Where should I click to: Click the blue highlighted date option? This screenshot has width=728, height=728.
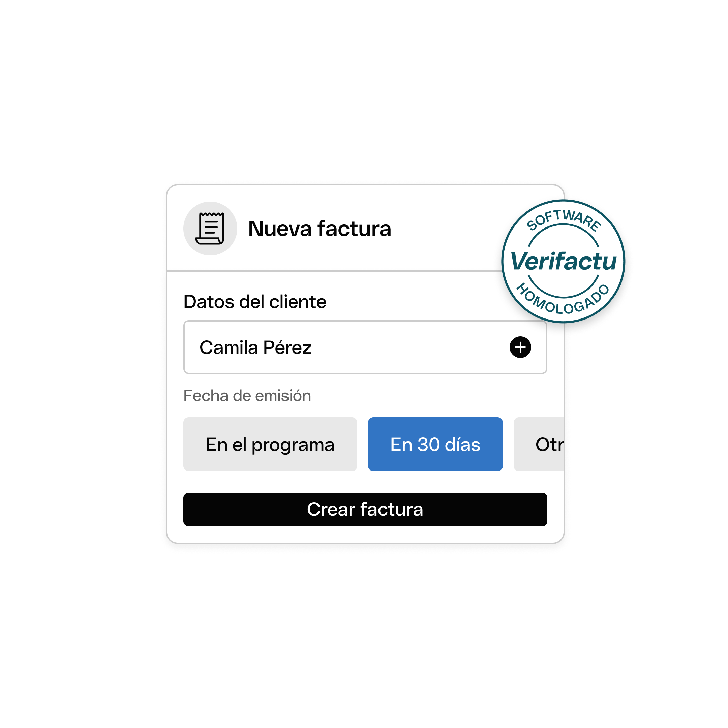[435, 444]
